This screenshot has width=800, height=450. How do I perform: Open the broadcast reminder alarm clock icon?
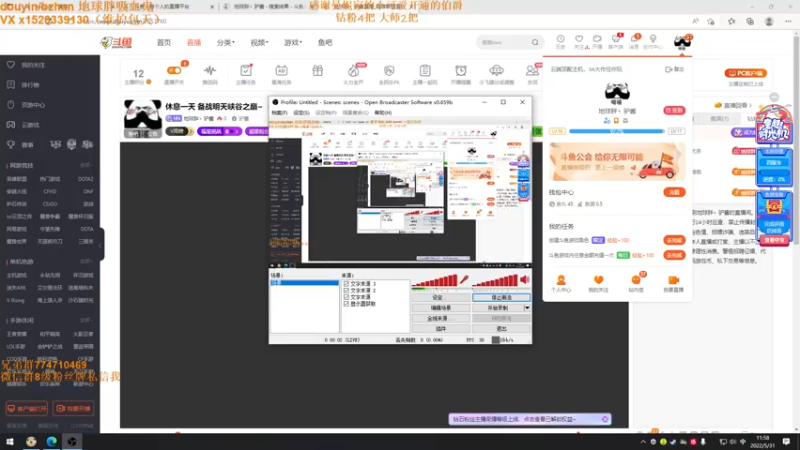tap(461, 70)
